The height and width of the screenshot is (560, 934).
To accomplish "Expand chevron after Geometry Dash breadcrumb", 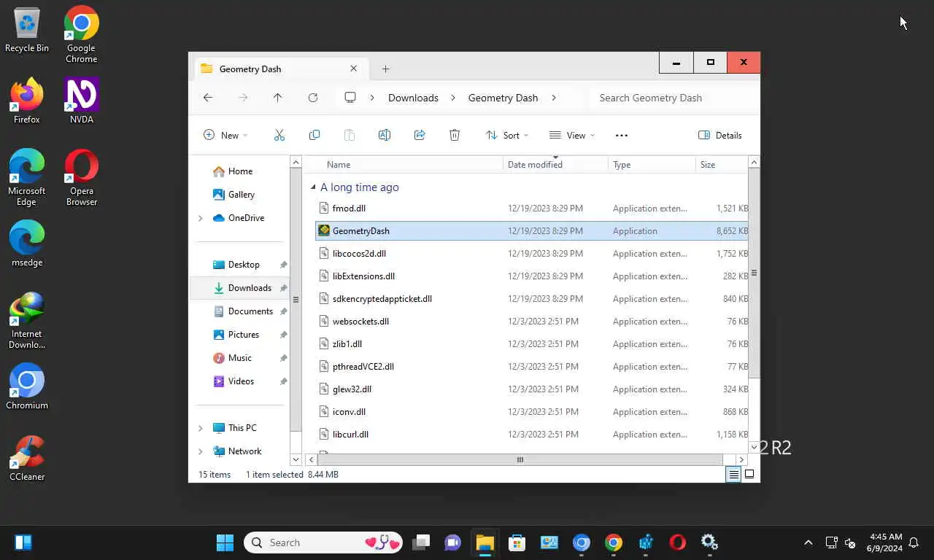I will (554, 98).
